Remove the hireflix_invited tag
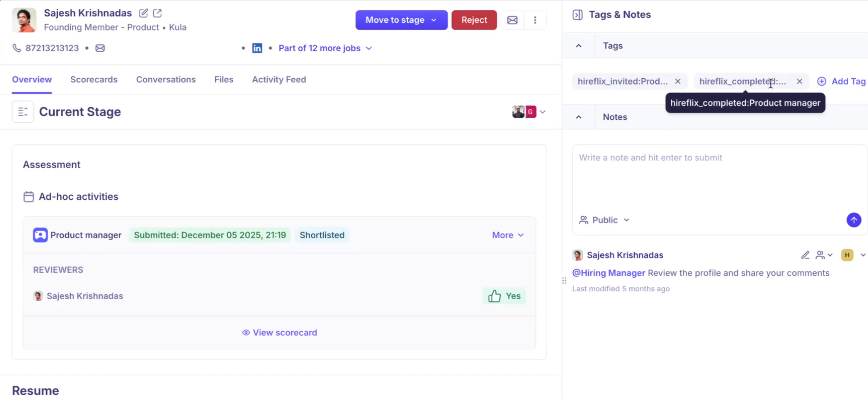Screen dimensions: 868x399 tap(678, 81)
